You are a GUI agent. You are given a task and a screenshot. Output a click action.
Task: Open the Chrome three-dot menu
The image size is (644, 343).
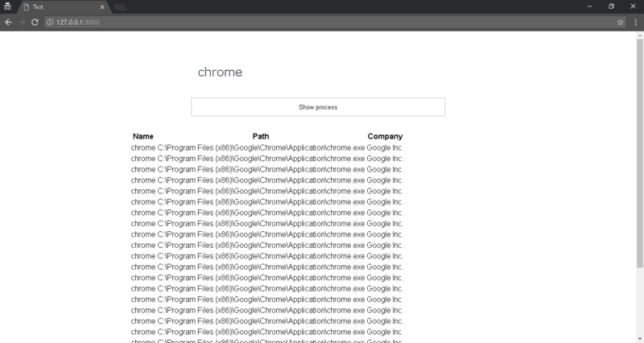coord(635,22)
